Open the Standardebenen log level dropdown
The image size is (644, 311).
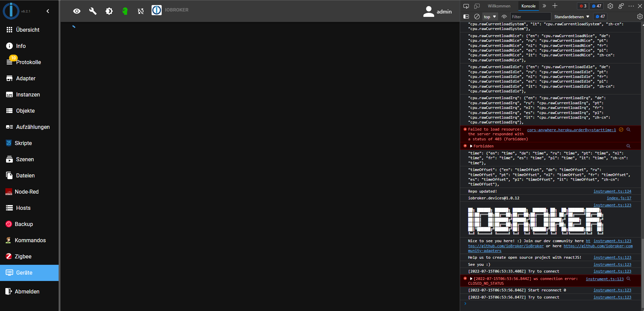(x=571, y=16)
